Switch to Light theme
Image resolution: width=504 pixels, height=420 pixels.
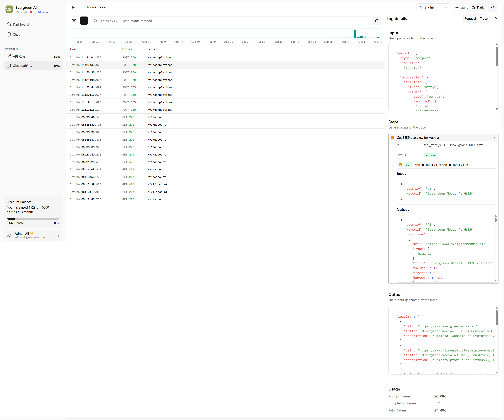click(461, 7)
